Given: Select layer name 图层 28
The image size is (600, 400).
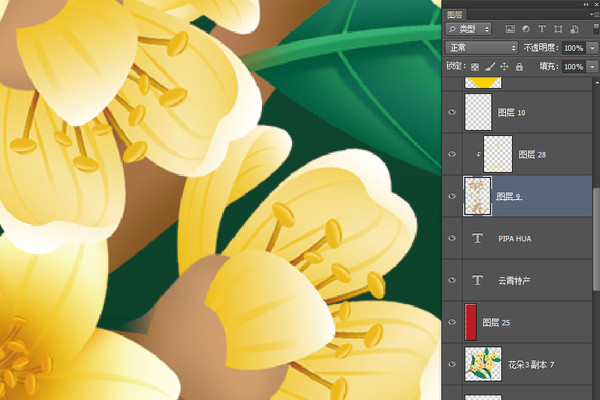Looking at the screenshot, I should pyautogui.click(x=532, y=155).
